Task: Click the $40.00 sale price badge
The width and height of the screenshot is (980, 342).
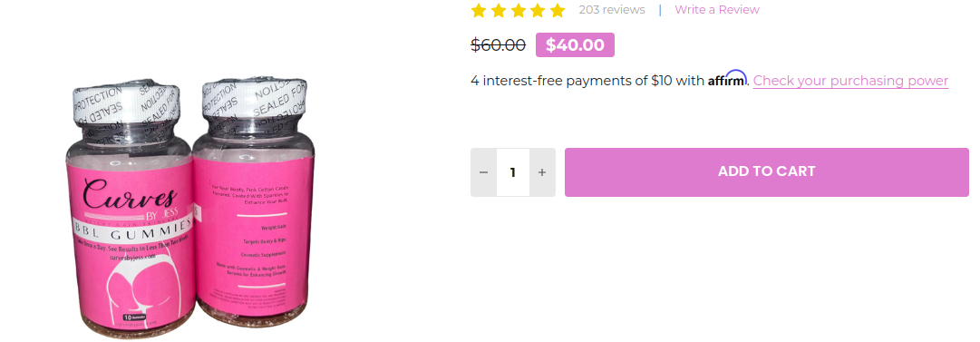Action: 575,45
